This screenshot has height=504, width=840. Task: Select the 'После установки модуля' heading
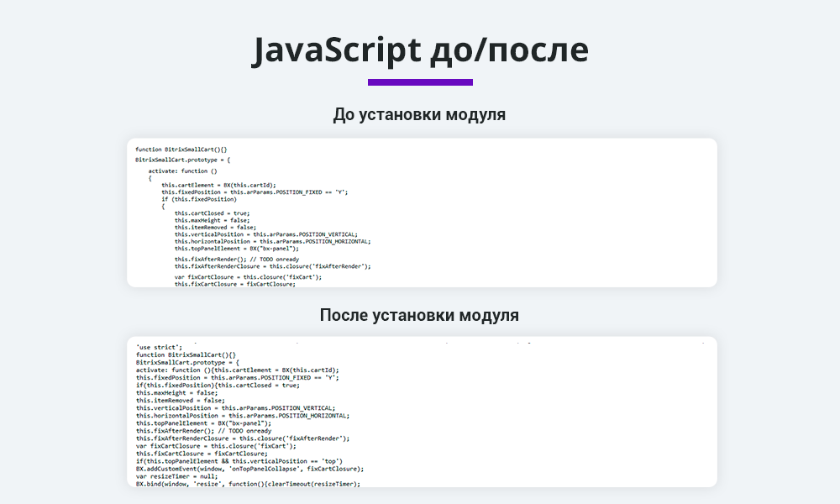420,317
